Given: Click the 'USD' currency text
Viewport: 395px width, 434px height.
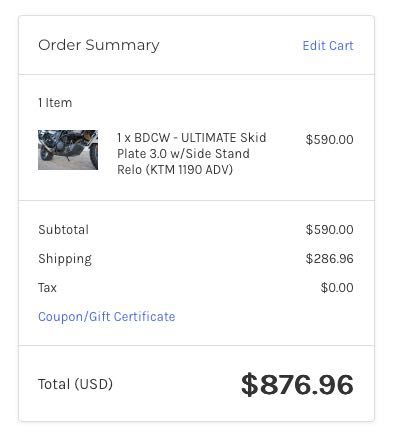Looking at the screenshot, I should click(x=94, y=384).
